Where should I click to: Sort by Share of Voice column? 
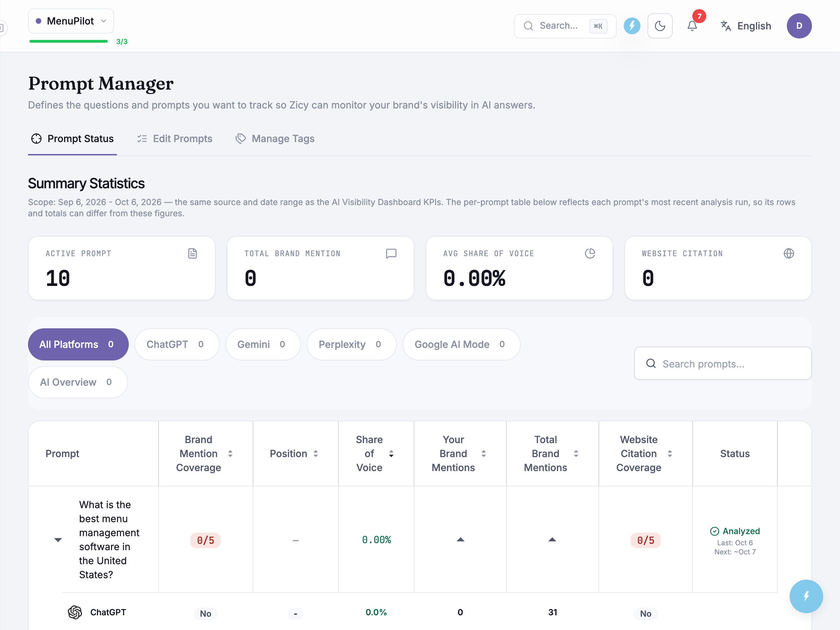(391, 453)
